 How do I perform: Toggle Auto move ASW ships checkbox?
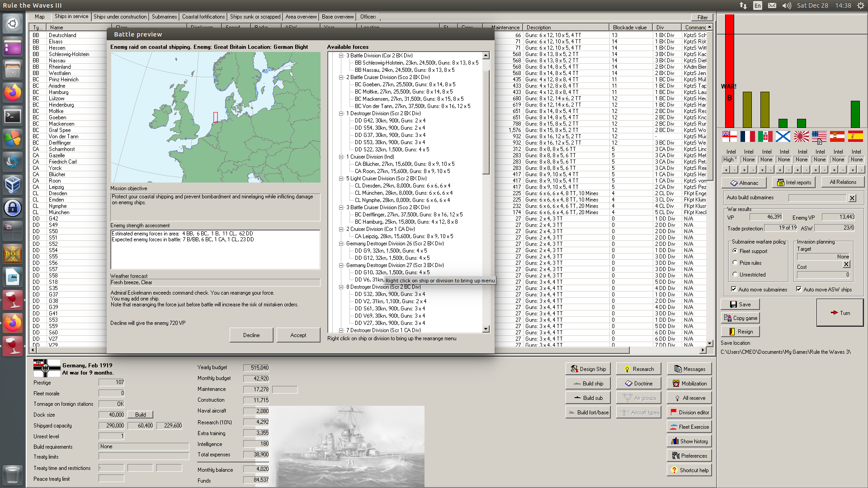coord(799,289)
